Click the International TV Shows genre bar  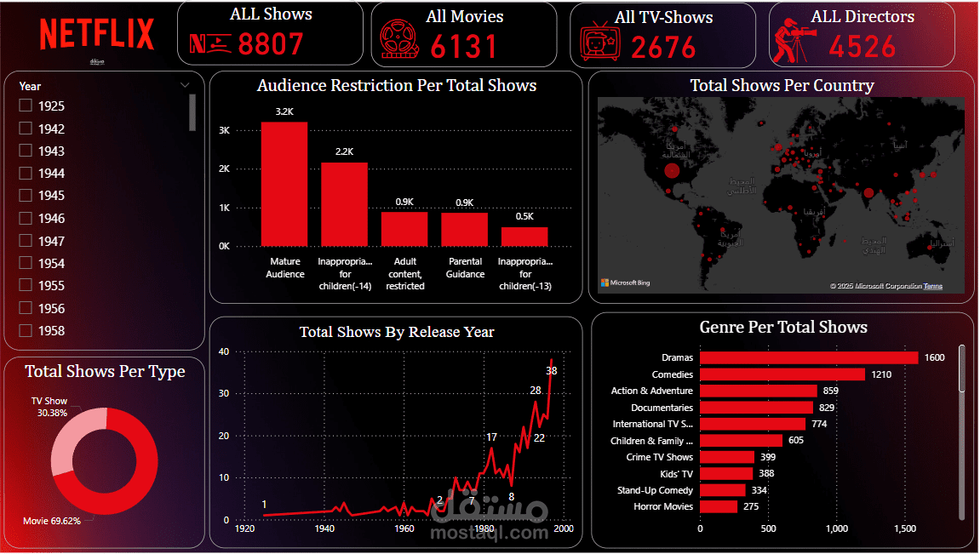tap(754, 424)
